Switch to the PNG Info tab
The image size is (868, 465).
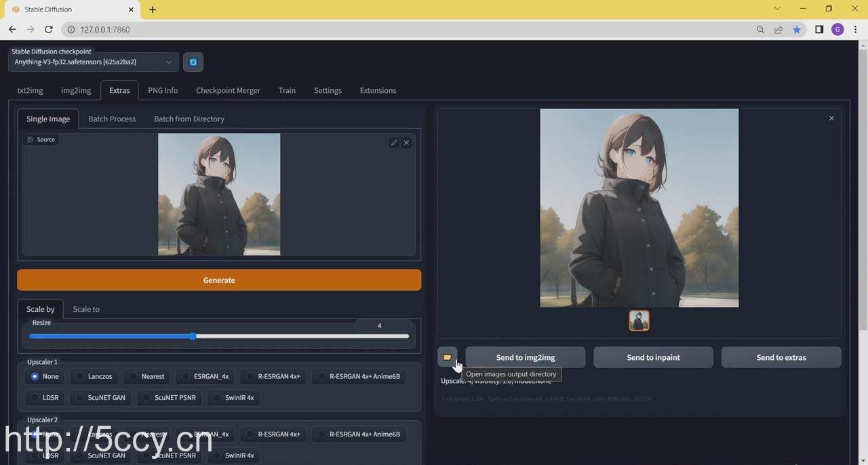point(163,90)
